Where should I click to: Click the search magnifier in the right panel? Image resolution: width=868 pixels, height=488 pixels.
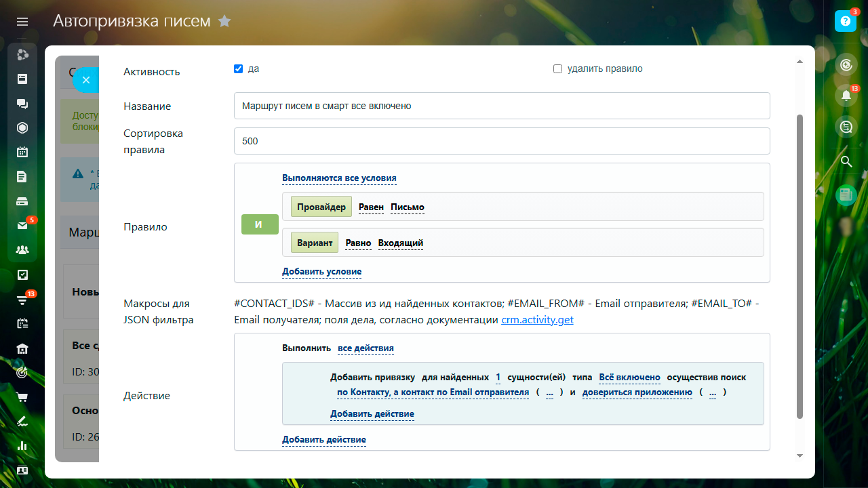point(846,161)
